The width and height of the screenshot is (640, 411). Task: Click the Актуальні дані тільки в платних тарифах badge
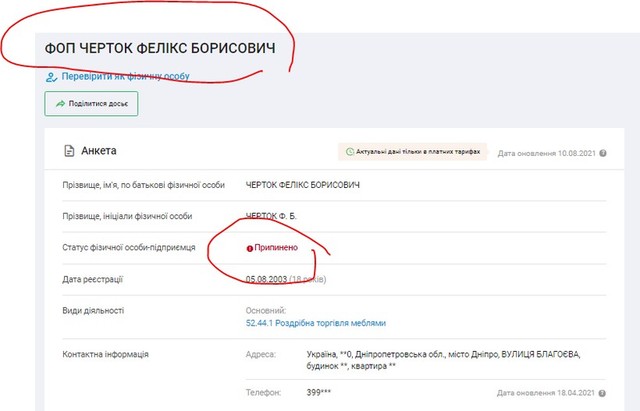tap(414, 152)
